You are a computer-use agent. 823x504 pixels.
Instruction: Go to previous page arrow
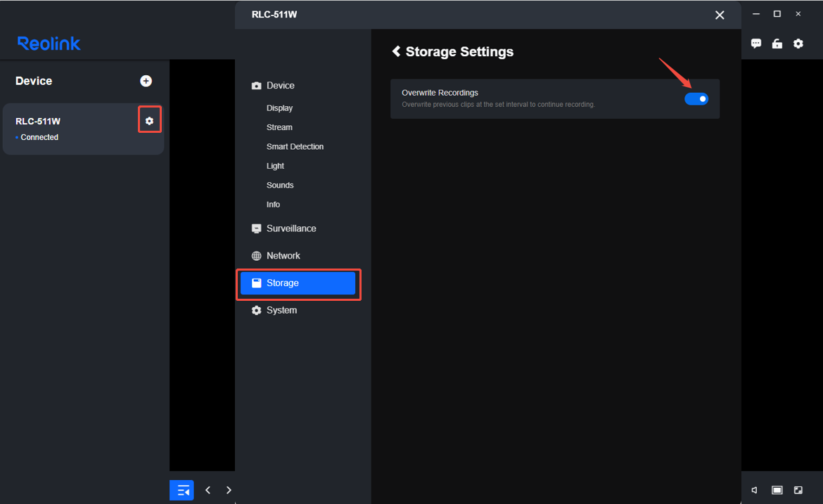click(208, 490)
